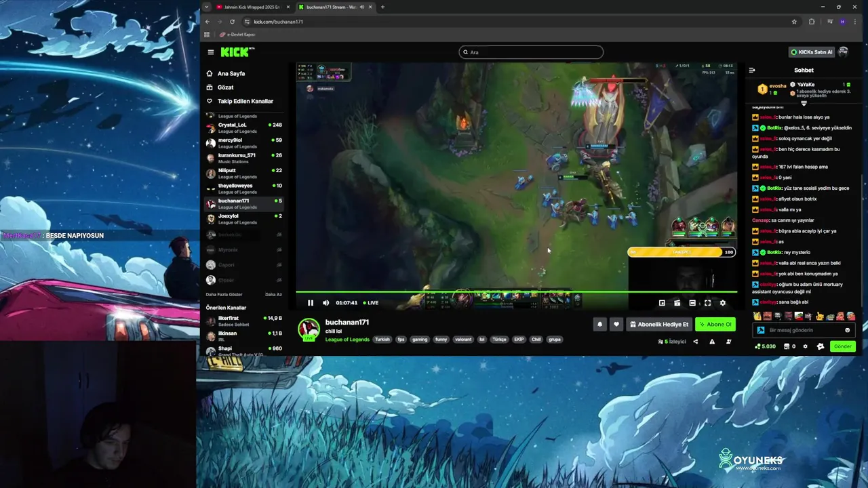Open the browser extensions icon
868x488 pixels.
pos(812,22)
